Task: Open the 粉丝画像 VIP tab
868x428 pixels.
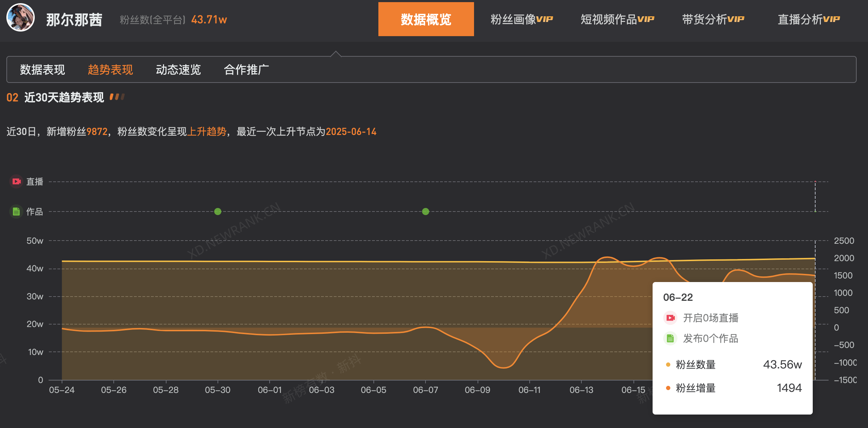Action: coord(522,19)
